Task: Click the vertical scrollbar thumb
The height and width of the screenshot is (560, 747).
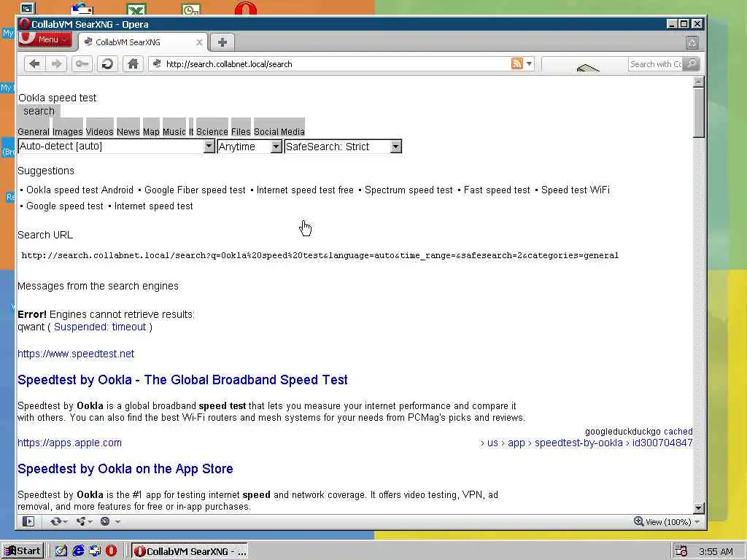Action: tap(698, 112)
